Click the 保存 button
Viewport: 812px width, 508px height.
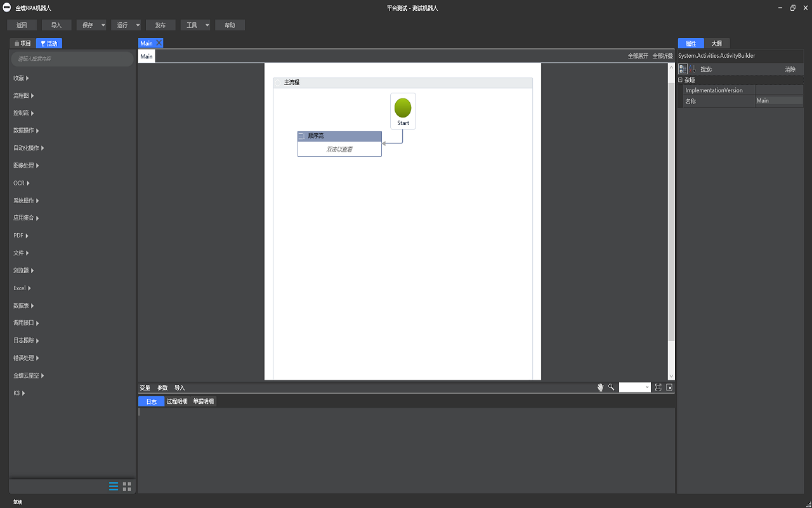[88, 25]
